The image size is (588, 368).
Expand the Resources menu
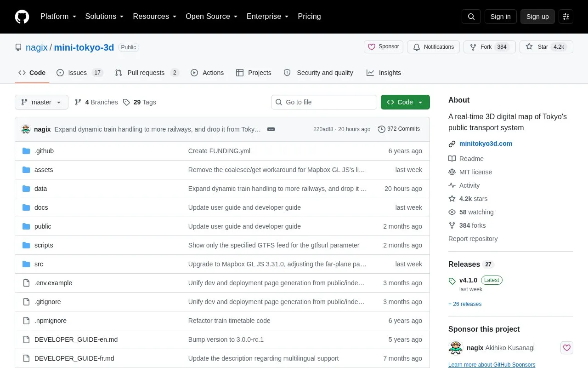tap(155, 17)
